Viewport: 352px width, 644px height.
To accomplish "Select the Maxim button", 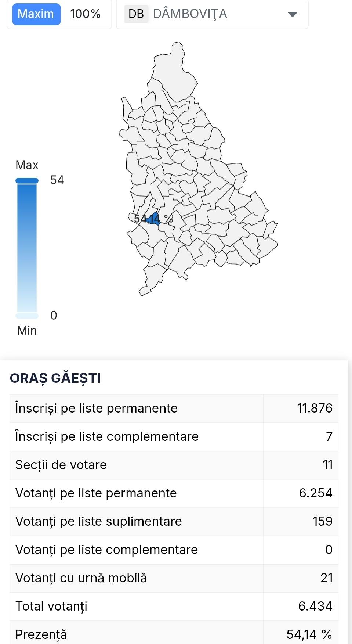I will (x=35, y=14).
